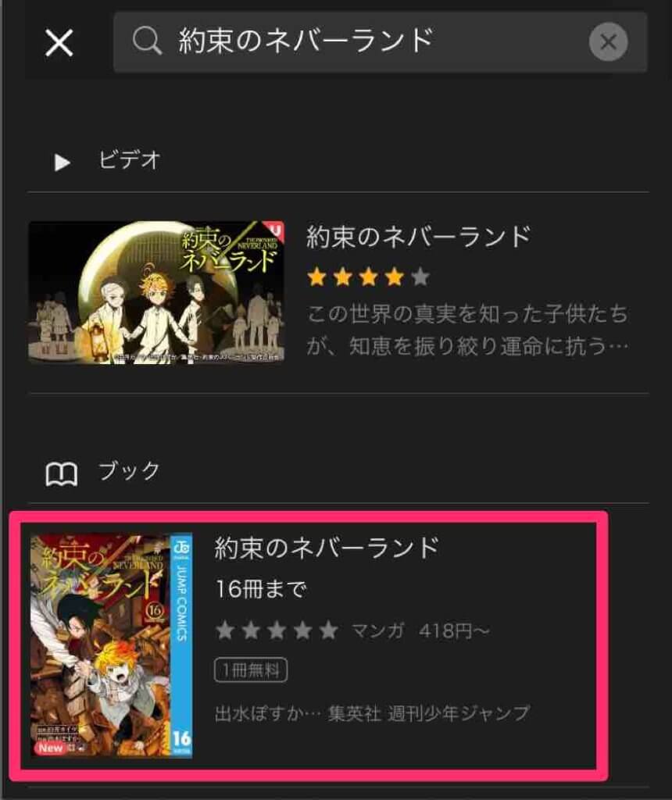This screenshot has width=672, height=800.
Task: Close the search screen with the X icon
Action: pos(59,42)
